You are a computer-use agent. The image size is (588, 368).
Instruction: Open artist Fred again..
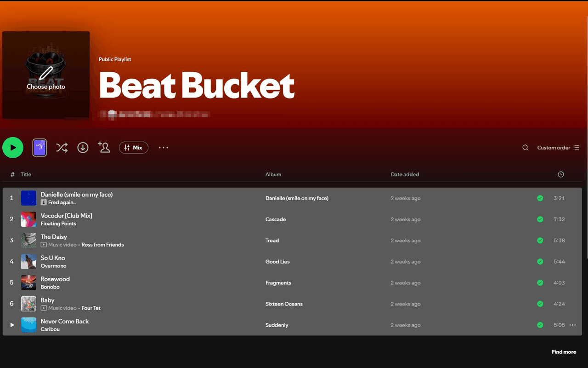point(62,202)
